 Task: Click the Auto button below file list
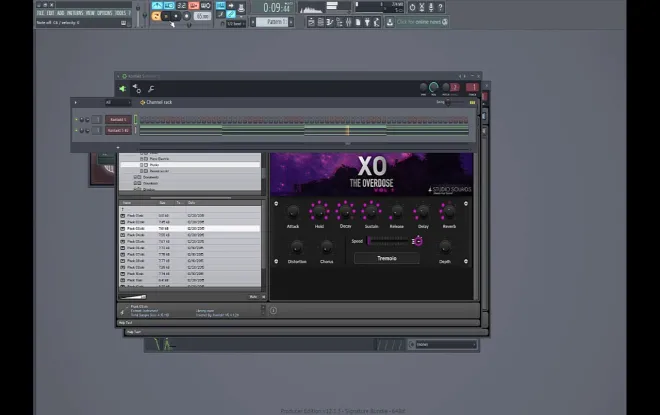pyautogui.click(x=253, y=297)
